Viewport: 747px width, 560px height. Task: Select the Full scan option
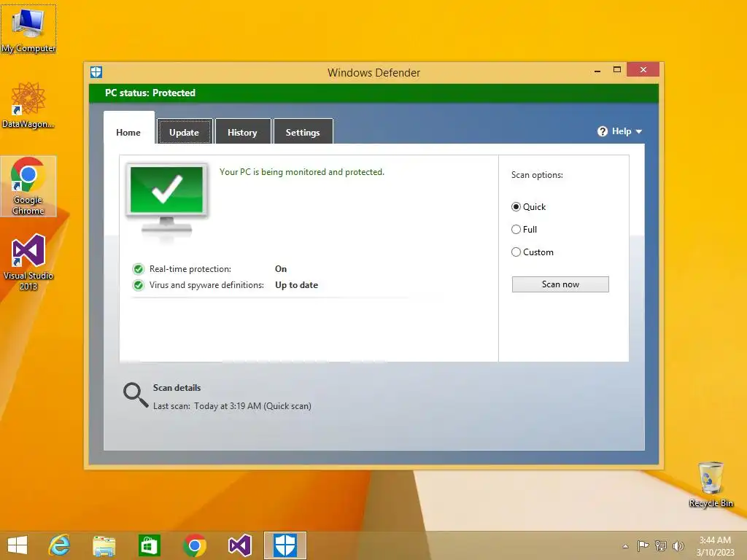516,230
